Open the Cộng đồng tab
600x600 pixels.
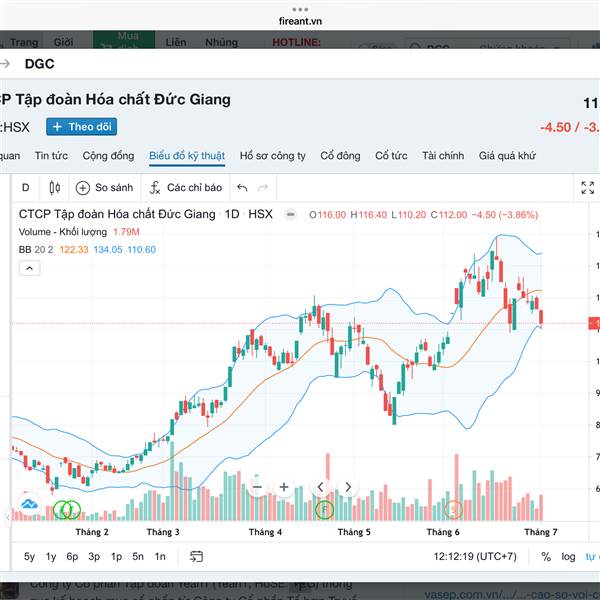point(108,156)
